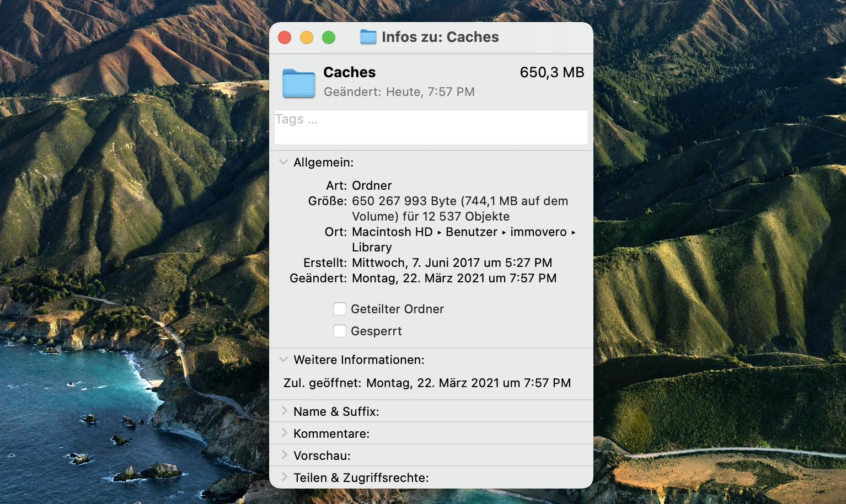The image size is (846, 504).
Task: Click the 'Zul. geöffnet' date value
Action: [x=468, y=383]
